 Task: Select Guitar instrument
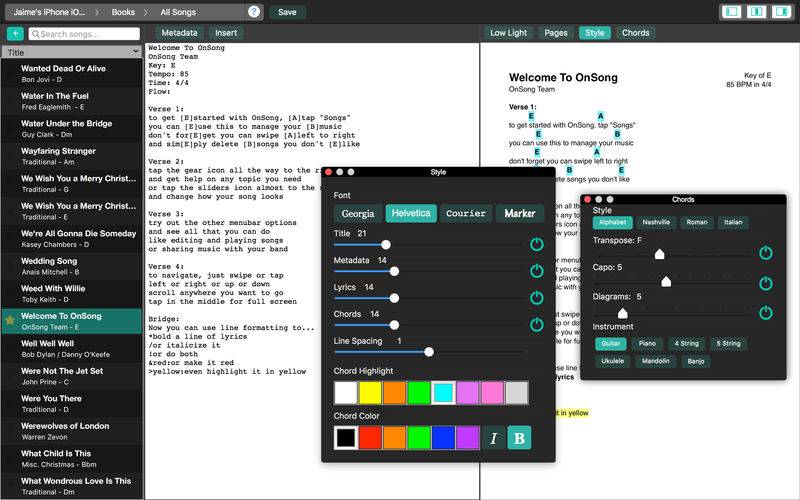click(610, 344)
